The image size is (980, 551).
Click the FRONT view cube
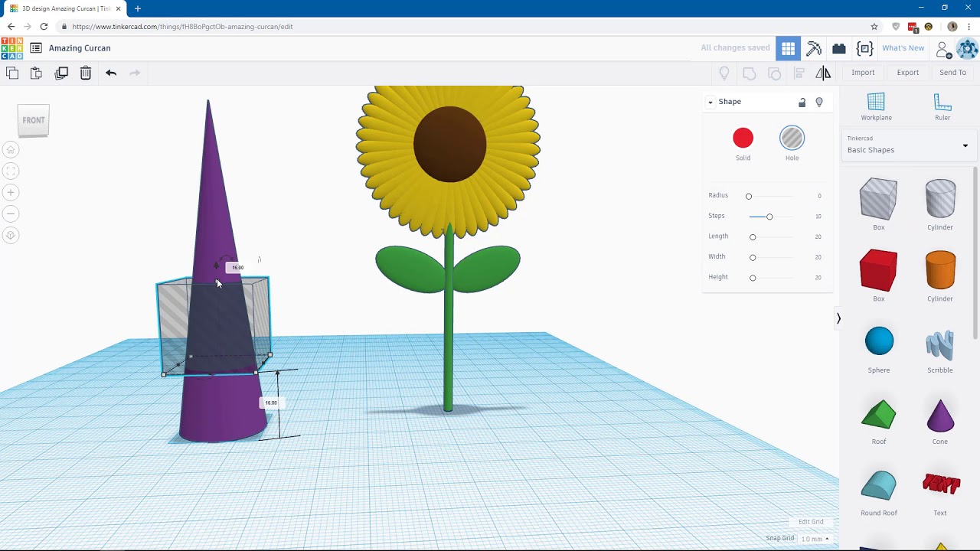point(34,121)
